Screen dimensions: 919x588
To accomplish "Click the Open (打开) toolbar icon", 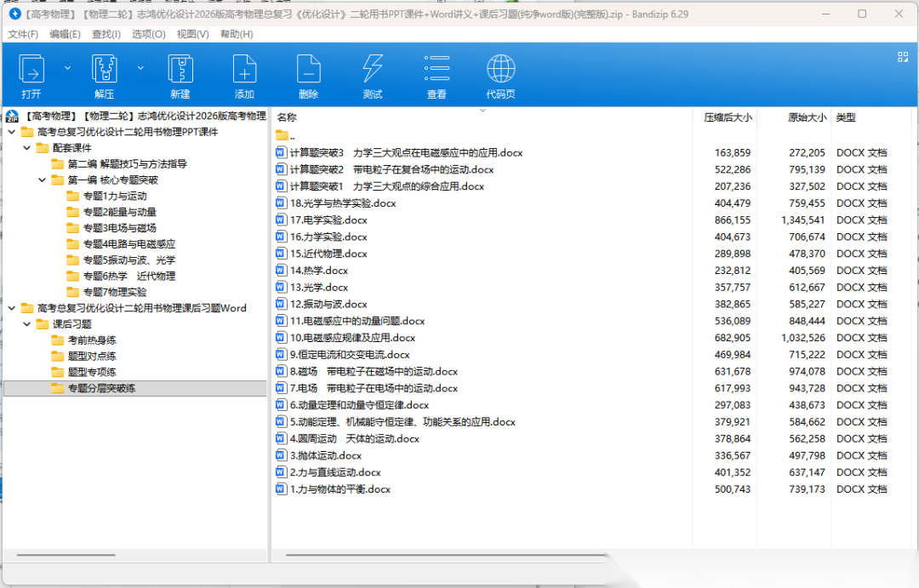I will point(31,70).
